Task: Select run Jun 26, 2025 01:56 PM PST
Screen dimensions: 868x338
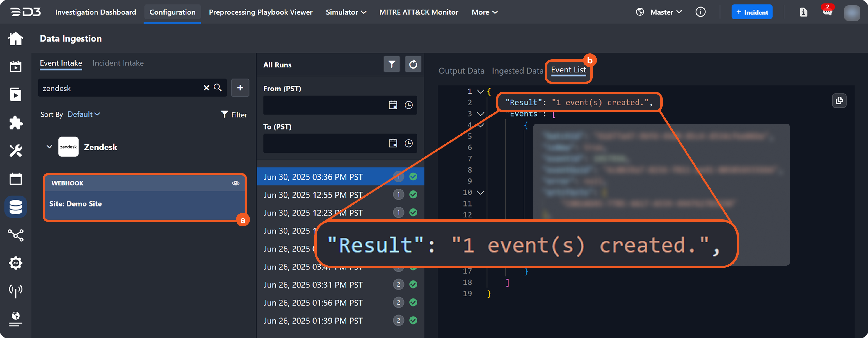Action: pyautogui.click(x=340, y=303)
